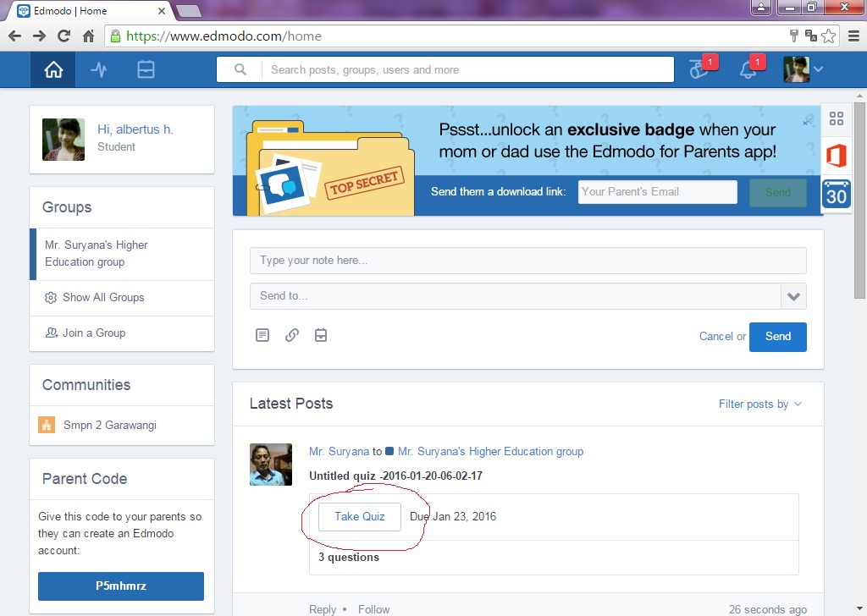
Task: Open Smpn 2 Garawangi community
Action: point(109,425)
